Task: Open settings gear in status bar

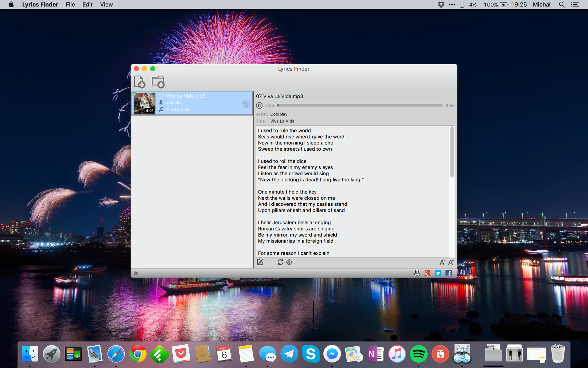Action: 136,273
